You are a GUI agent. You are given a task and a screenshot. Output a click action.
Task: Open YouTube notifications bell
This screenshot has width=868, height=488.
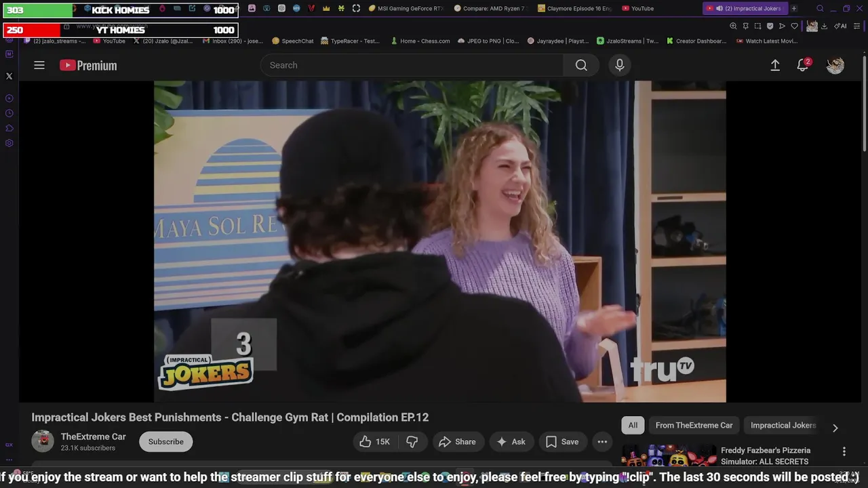[x=803, y=65]
